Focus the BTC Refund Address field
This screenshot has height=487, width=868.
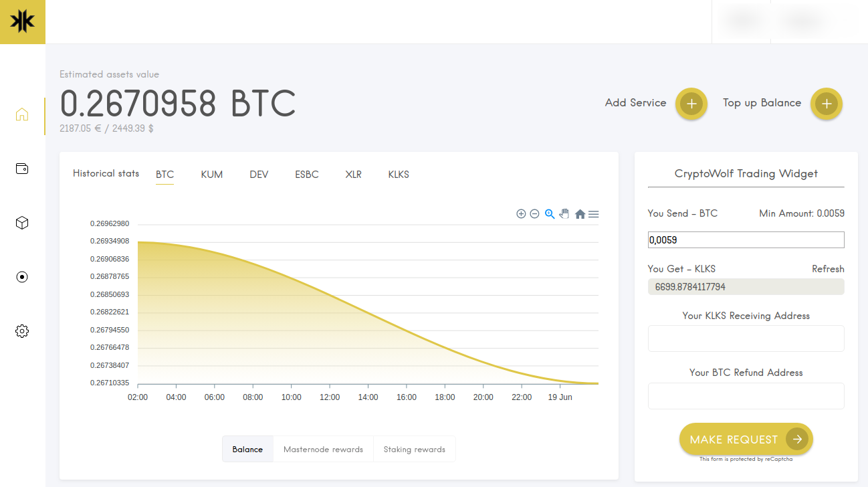point(746,396)
